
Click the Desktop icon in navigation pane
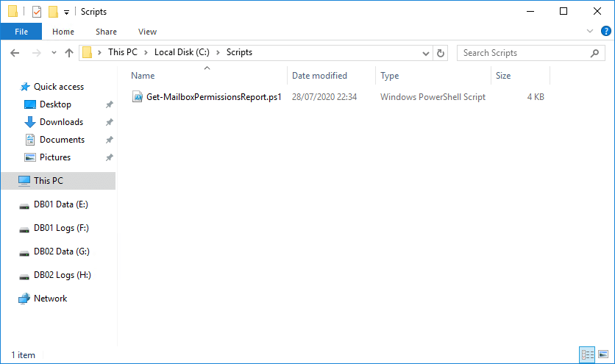coord(30,104)
